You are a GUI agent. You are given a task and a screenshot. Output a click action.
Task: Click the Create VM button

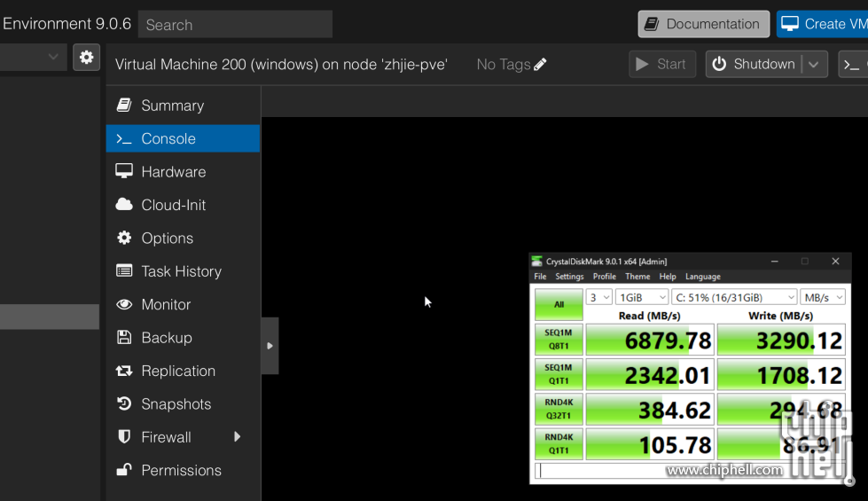(x=823, y=24)
